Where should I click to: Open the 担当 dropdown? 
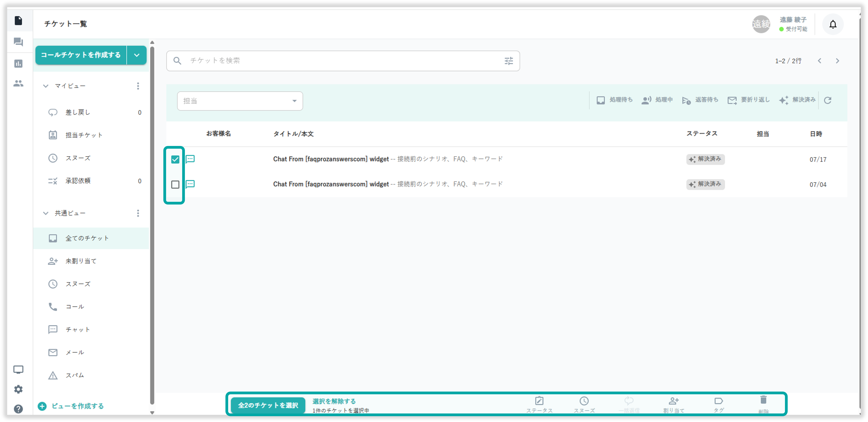click(240, 101)
